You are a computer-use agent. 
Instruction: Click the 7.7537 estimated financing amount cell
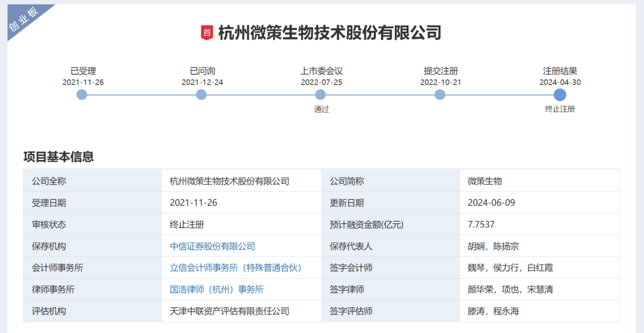[x=481, y=224]
